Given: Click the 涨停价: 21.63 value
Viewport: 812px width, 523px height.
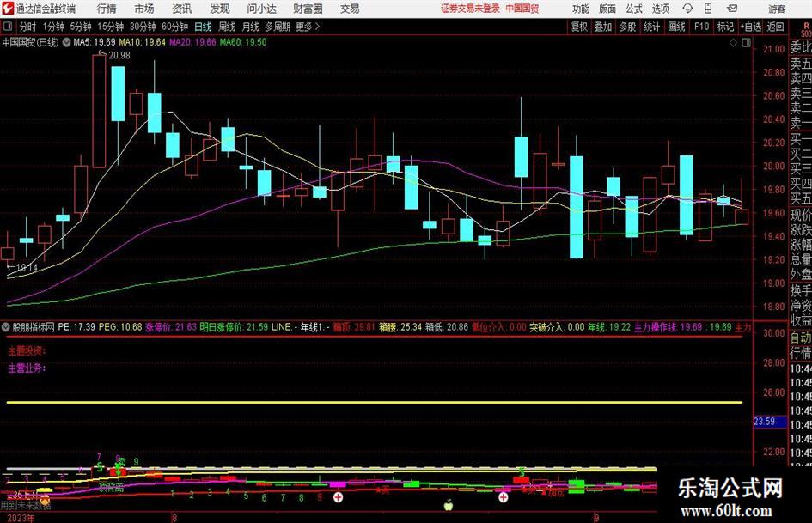Looking at the screenshot, I should (x=171, y=327).
